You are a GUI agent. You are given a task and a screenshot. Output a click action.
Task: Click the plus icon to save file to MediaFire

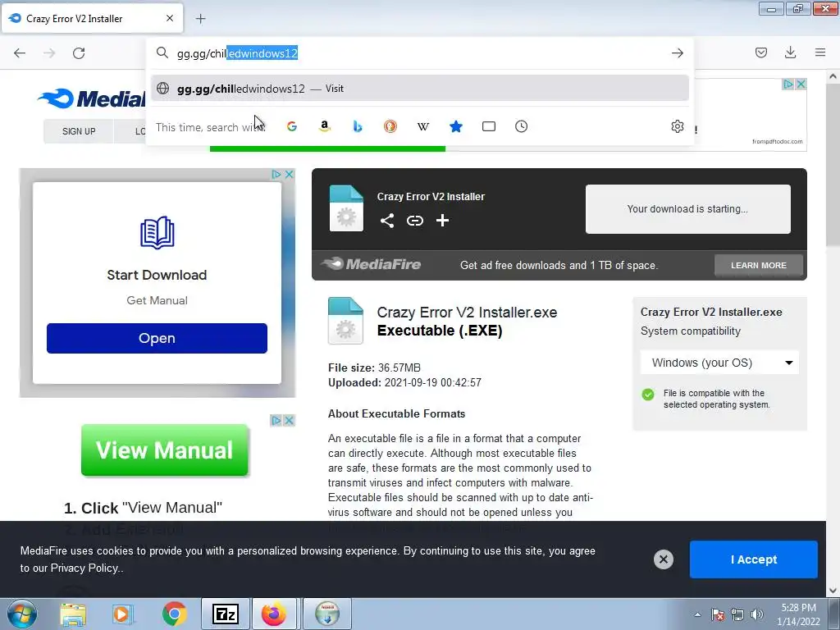442,220
